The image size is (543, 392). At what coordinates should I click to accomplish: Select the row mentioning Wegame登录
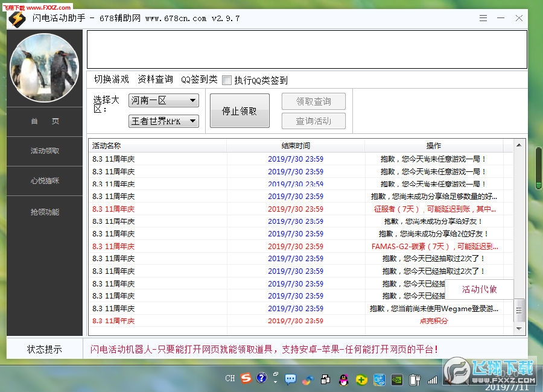point(300,308)
